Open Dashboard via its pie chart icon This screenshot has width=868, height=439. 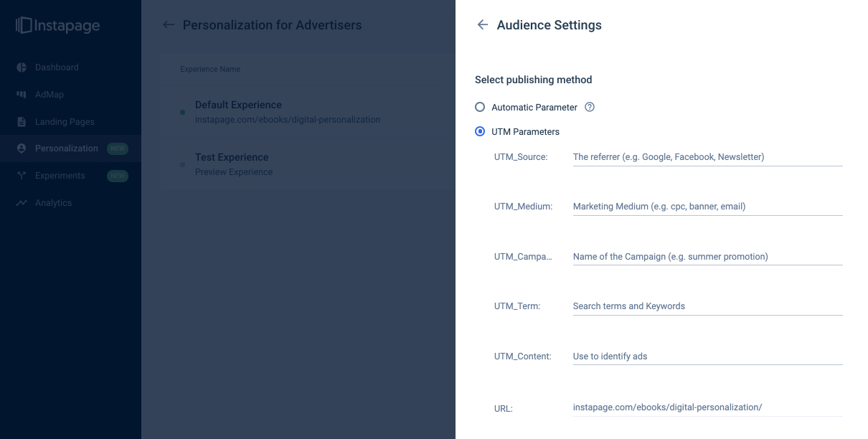coord(22,67)
